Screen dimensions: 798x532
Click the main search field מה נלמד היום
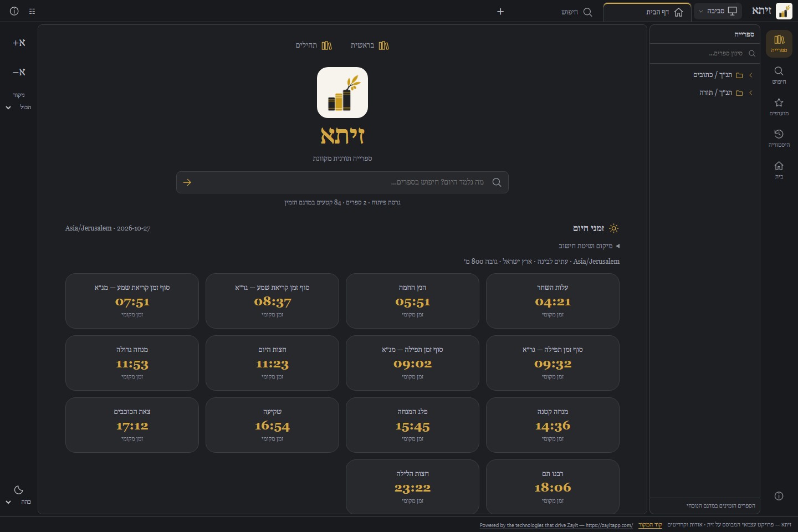[x=342, y=182]
